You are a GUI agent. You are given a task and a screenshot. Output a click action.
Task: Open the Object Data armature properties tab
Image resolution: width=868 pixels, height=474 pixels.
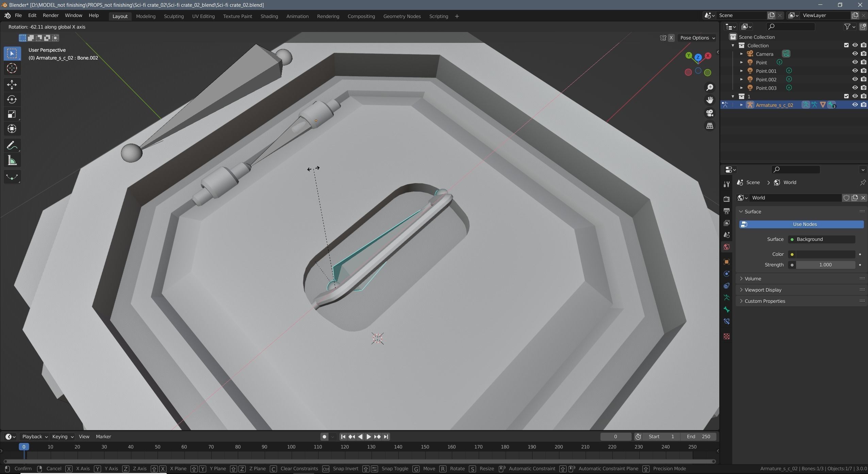[x=726, y=298]
